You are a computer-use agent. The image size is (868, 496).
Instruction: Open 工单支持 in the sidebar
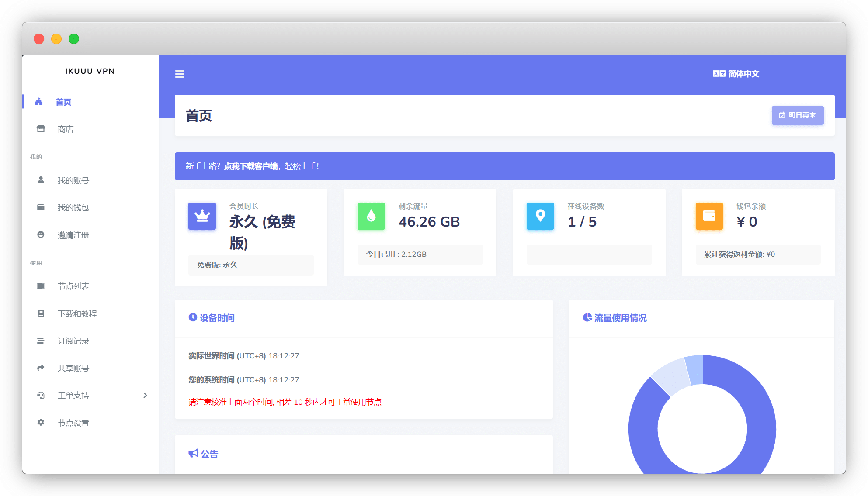(73, 395)
